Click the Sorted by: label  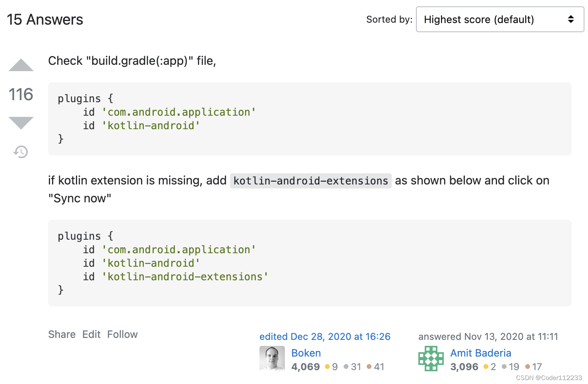click(x=389, y=19)
